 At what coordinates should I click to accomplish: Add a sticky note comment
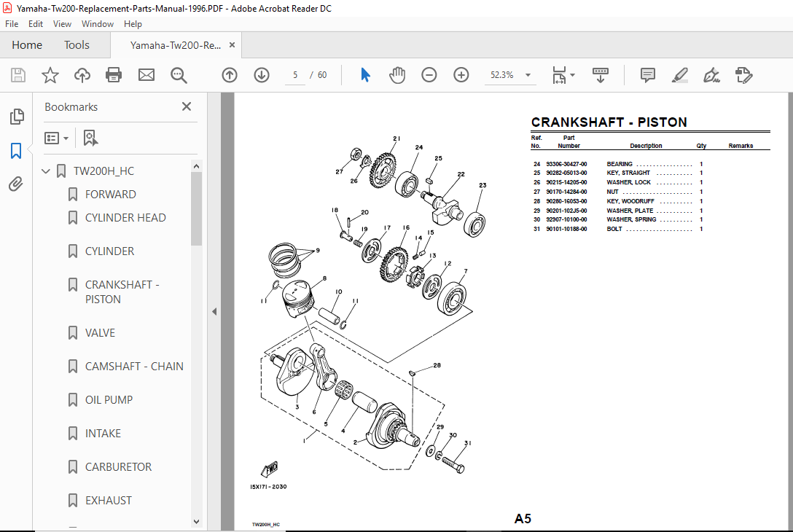click(x=648, y=75)
